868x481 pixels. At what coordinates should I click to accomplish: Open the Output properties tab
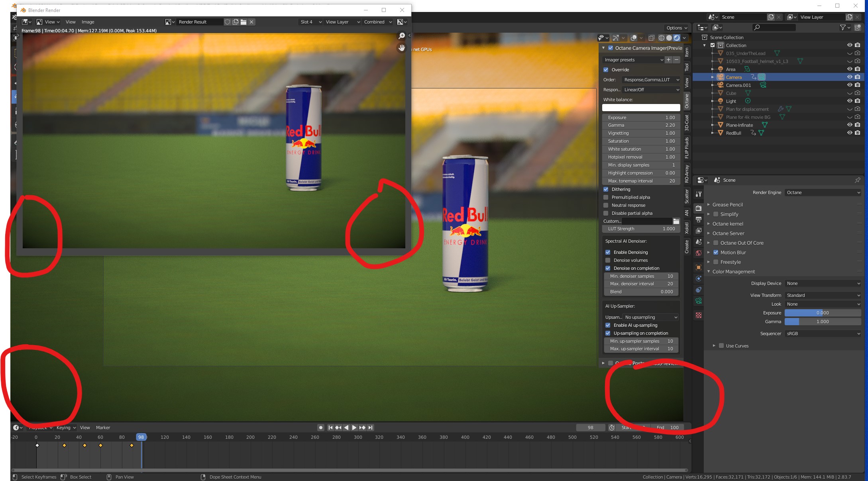(x=698, y=220)
